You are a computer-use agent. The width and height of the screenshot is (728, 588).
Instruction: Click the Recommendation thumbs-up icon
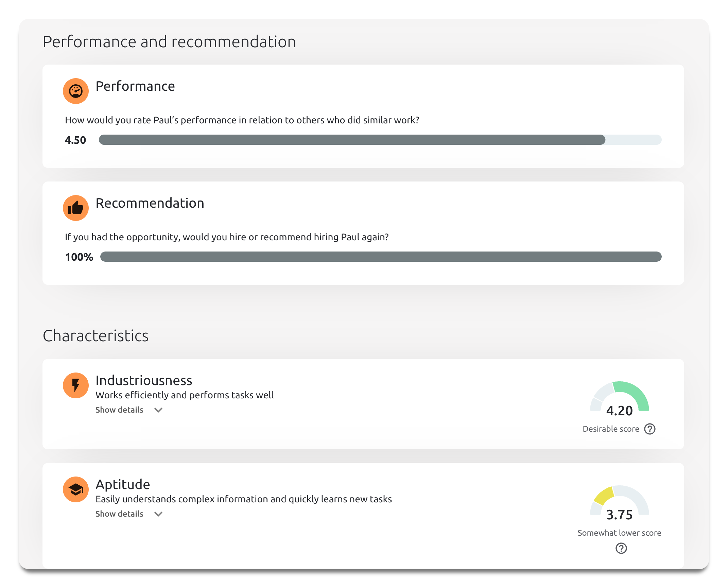pos(76,208)
